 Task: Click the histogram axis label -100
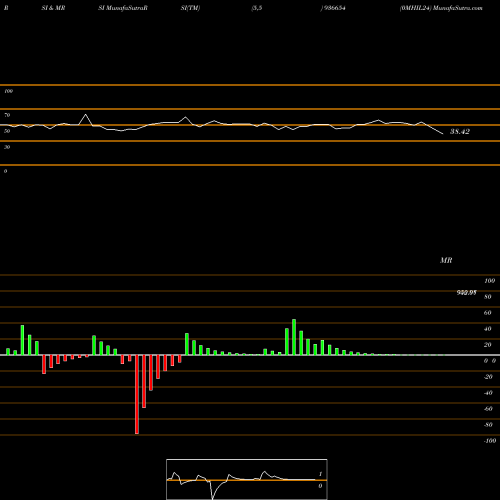click(x=490, y=441)
